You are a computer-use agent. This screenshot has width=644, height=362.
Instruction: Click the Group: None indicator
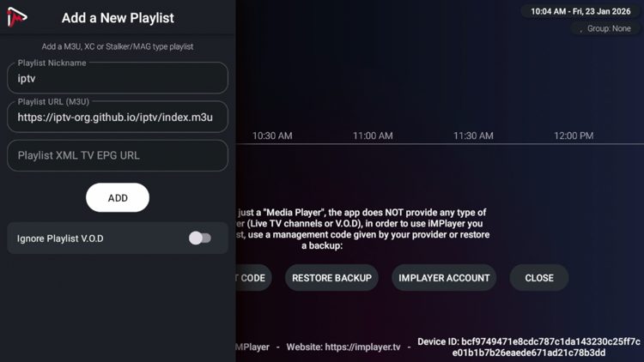(606, 28)
